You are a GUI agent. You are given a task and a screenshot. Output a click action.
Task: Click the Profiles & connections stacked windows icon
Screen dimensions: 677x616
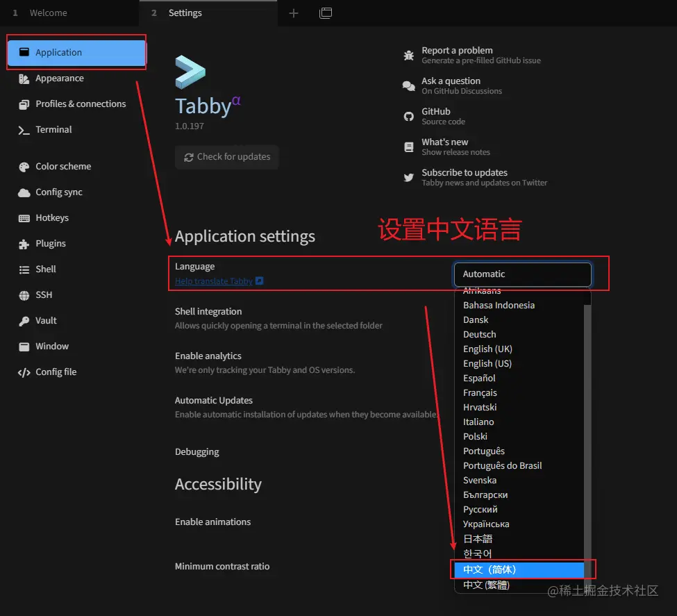(x=24, y=105)
